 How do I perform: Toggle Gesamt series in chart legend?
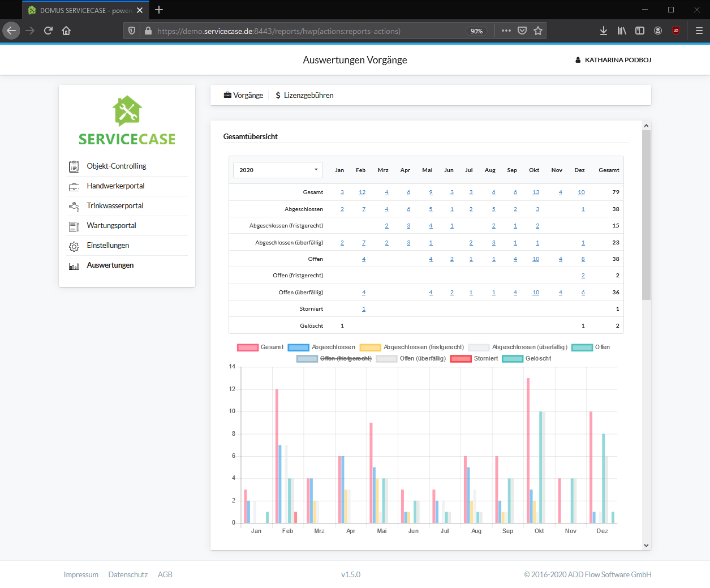260,347
